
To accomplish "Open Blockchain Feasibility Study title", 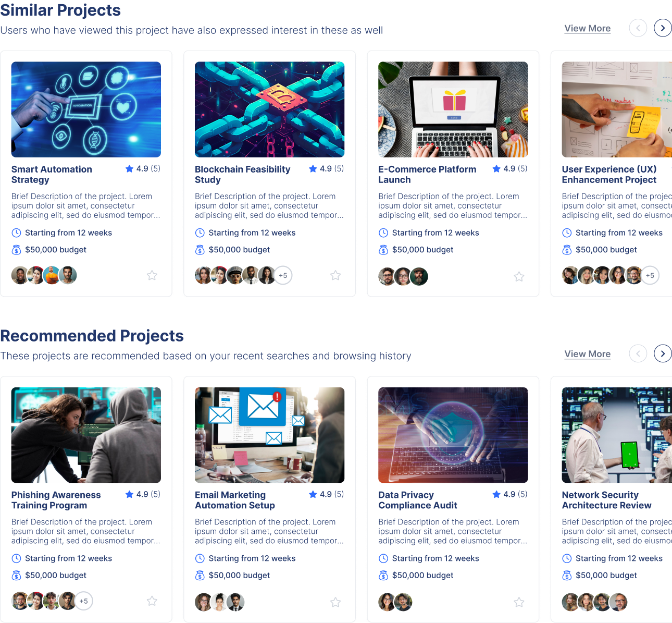I will pos(243,175).
